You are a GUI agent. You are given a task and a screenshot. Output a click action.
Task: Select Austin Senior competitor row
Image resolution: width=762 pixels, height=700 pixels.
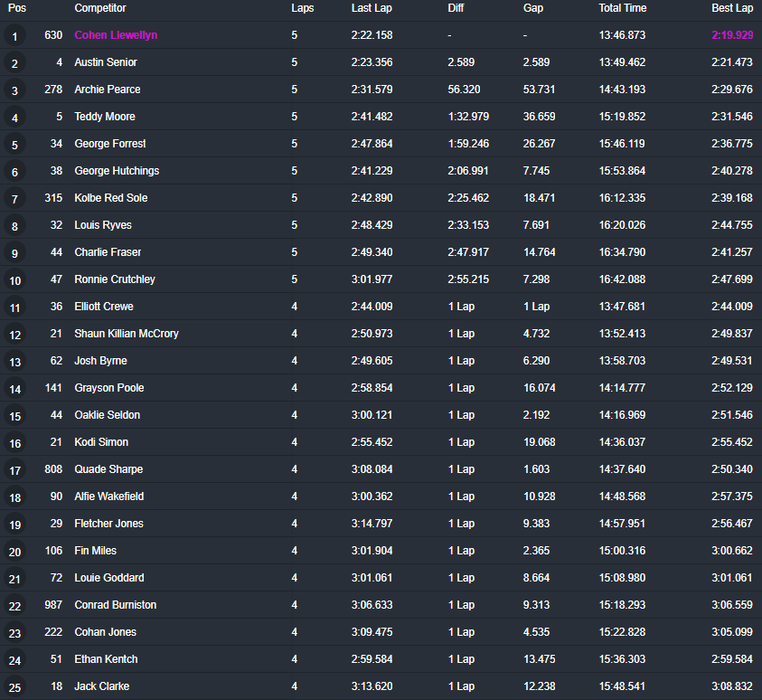coord(381,62)
